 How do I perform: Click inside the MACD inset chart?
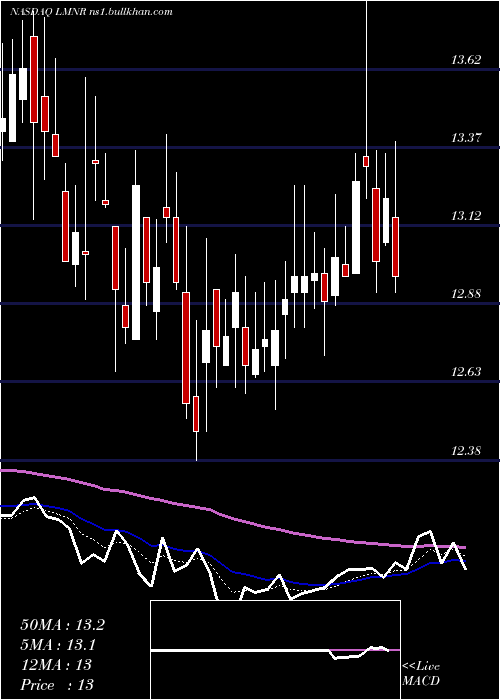[x=275, y=650]
